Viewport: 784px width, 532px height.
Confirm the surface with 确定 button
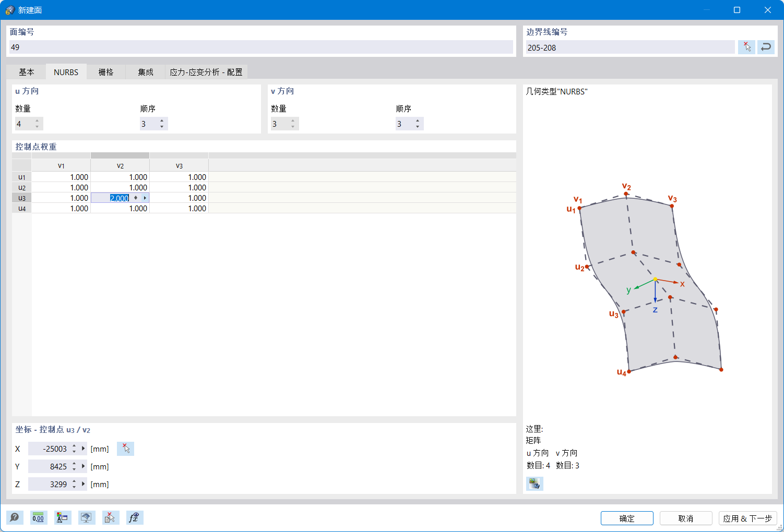pos(626,518)
